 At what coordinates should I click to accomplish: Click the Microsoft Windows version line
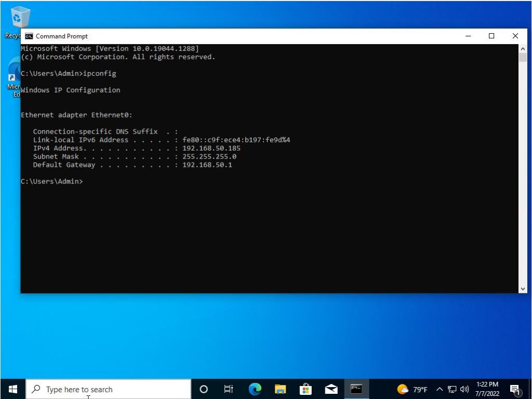coord(110,48)
